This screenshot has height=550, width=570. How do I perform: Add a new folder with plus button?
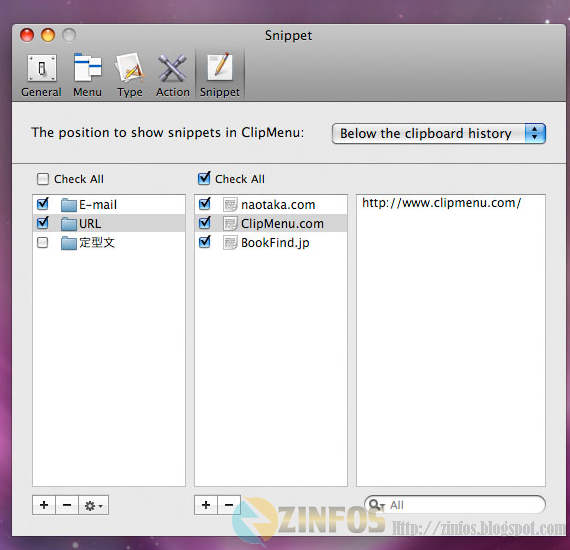44,505
